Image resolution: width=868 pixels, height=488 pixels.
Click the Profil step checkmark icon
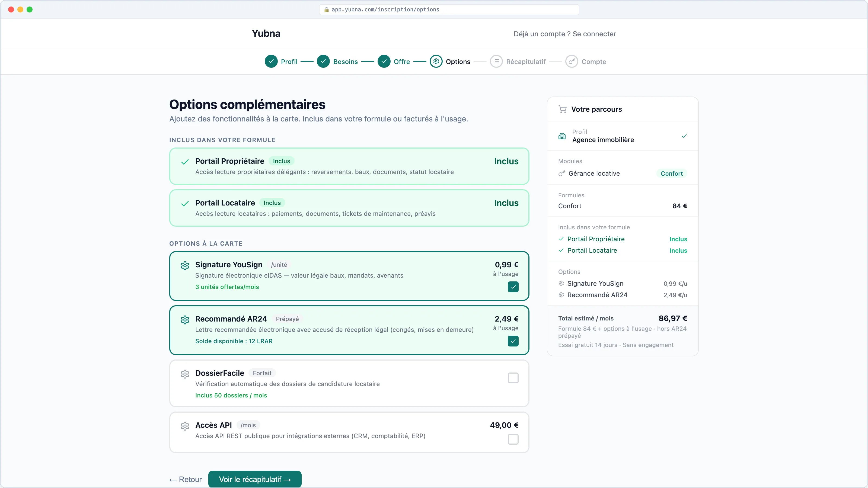271,62
